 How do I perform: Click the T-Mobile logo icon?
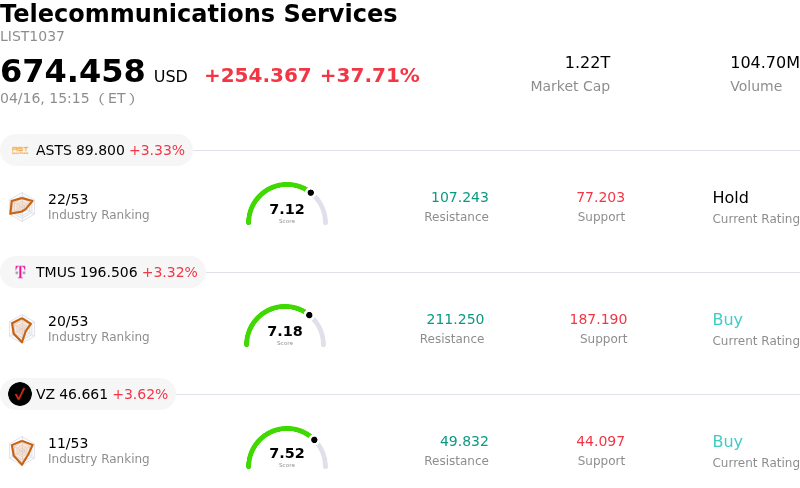point(20,272)
